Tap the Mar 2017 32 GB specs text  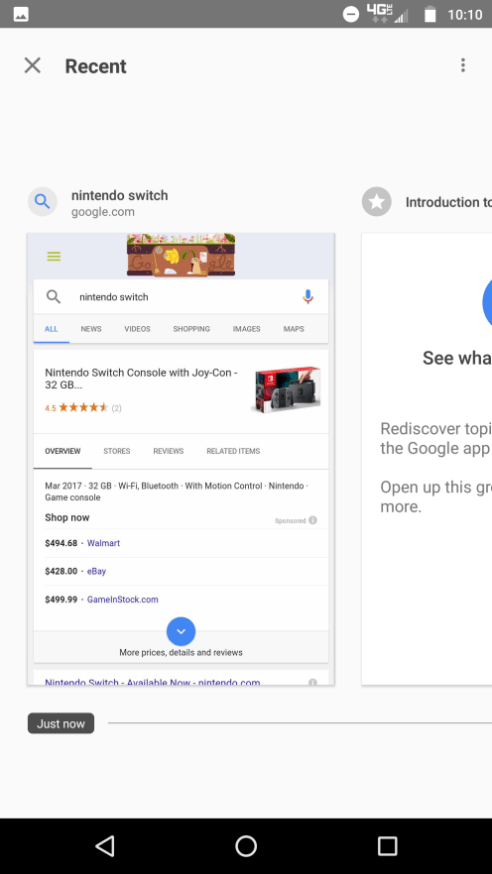click(177, 492)
